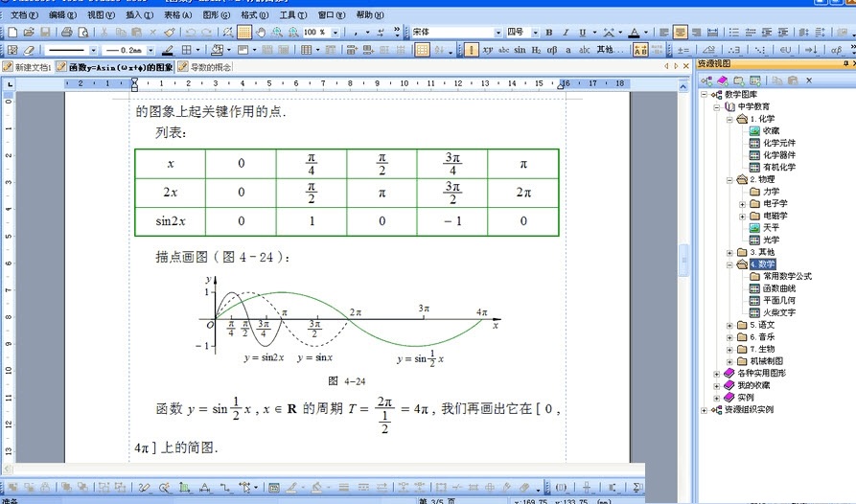Toggle the table gridlines button in second toolbar
Viewport: 856px width, 504px height.
click(422, 50)
